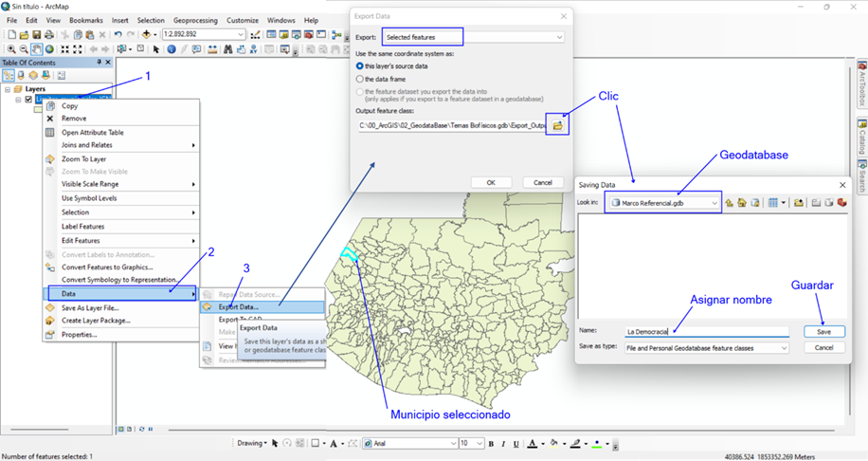Click the Print icon in the toolbar
Viewport: 868px width, 461px height.
pyautogui.click(x=49, y=35)
